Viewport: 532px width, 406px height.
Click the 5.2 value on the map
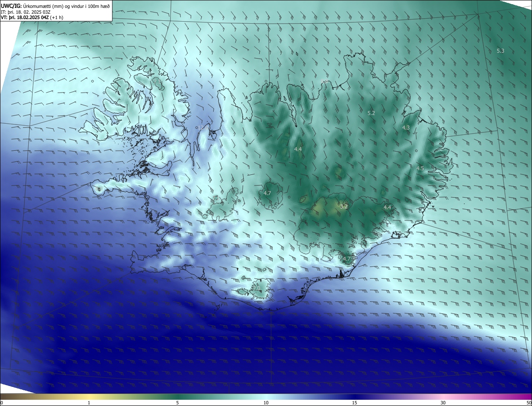371,113
